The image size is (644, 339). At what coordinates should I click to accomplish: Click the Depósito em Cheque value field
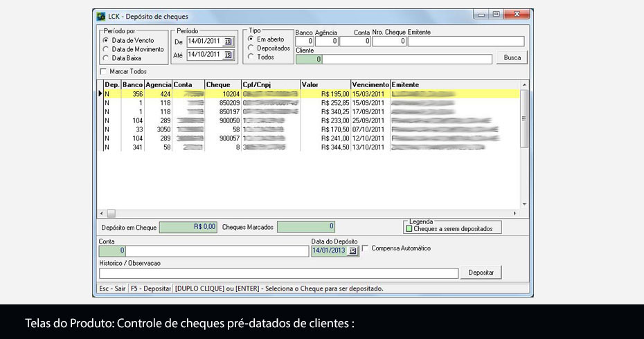coord(188,227)
